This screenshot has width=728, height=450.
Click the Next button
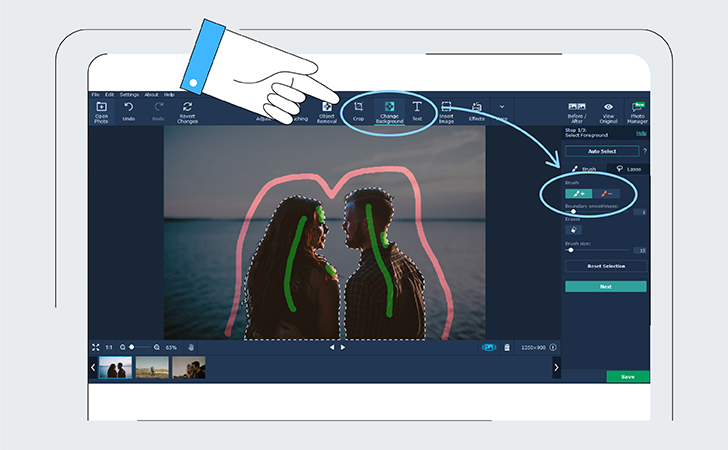click(605, 287)
